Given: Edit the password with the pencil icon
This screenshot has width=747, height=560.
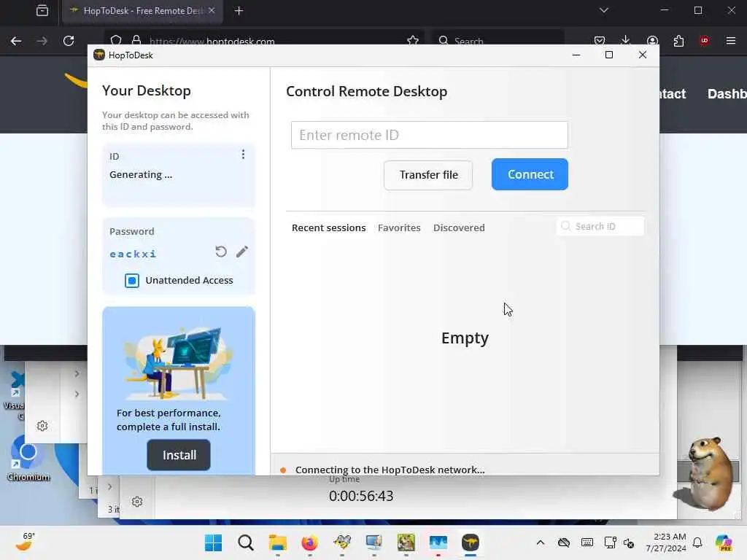Looking at the screenshot, I should (x=242, y=252).
